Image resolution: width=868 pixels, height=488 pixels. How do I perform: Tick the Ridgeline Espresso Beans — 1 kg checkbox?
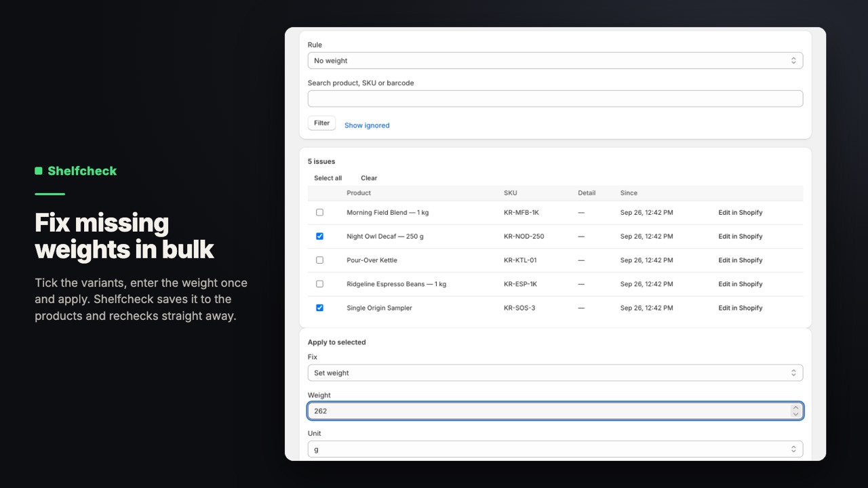pyautogui.click(x=319, y=283)
